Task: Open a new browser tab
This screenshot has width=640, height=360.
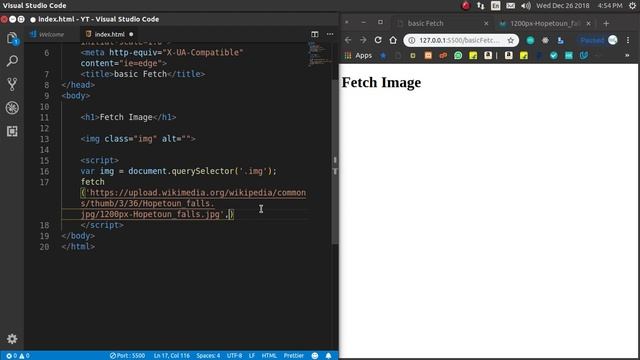Action: click(x=606, y=23)
